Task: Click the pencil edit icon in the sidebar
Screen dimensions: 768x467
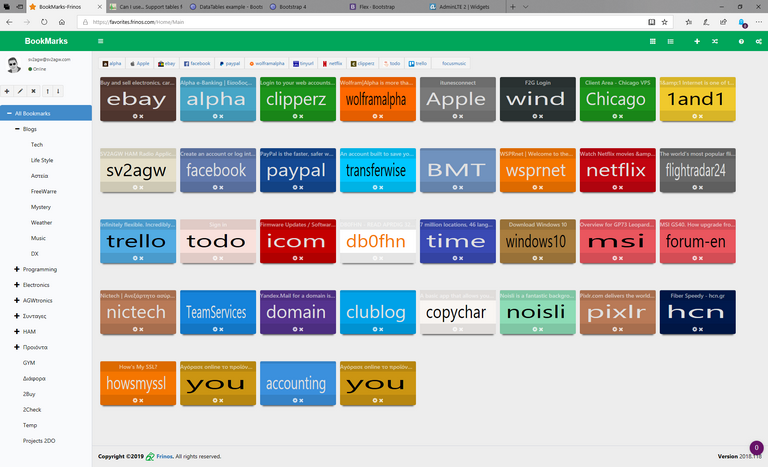Action: (20, 91)
